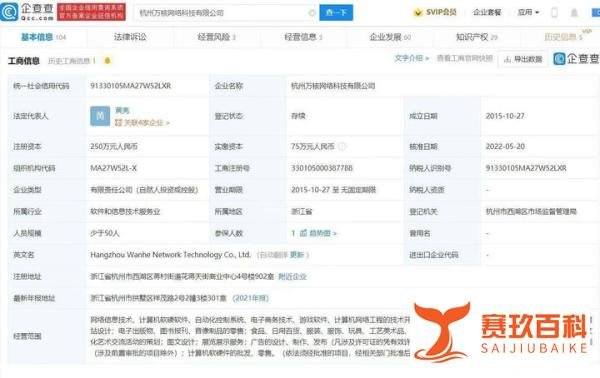Switch to the 知识产权 tab
This screenshot has width=600, height=378.
point(476,37)
